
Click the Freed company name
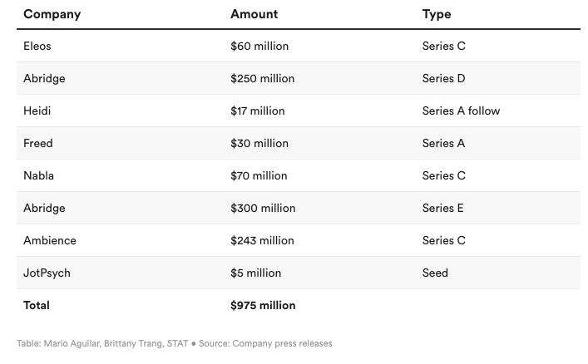click(38, 143)
